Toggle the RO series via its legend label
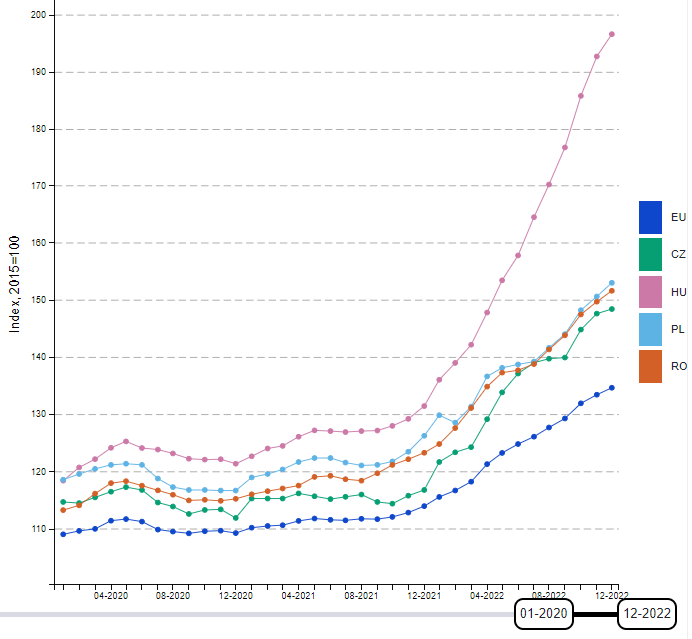 click(x=678, y=366)
